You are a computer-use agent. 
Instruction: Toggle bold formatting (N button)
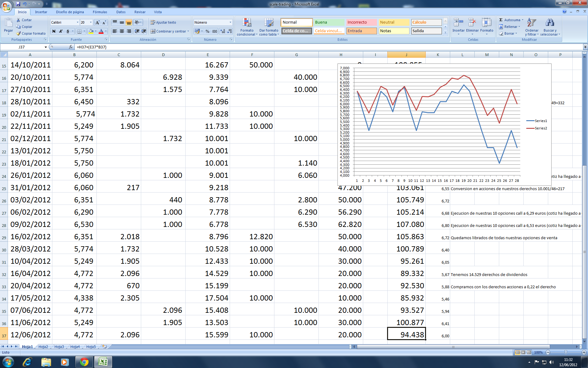tap(54, 31)
